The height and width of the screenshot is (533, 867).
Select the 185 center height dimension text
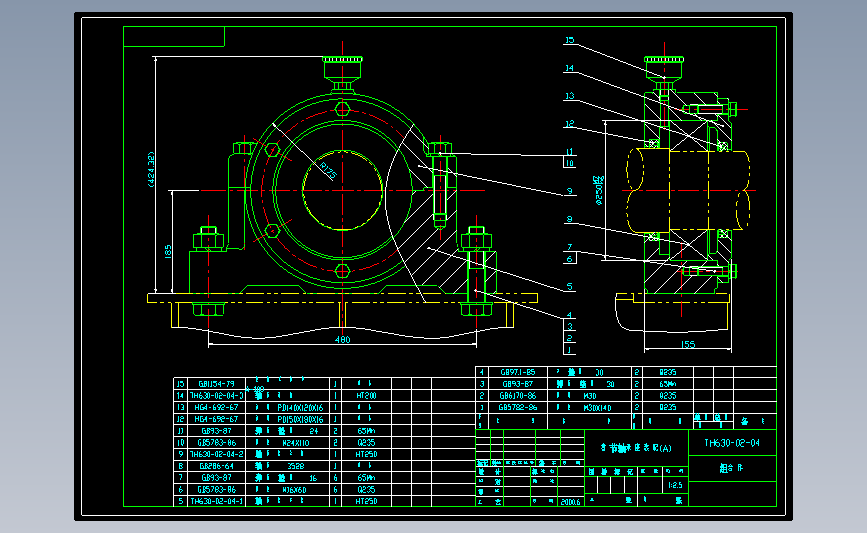[168, 252]
